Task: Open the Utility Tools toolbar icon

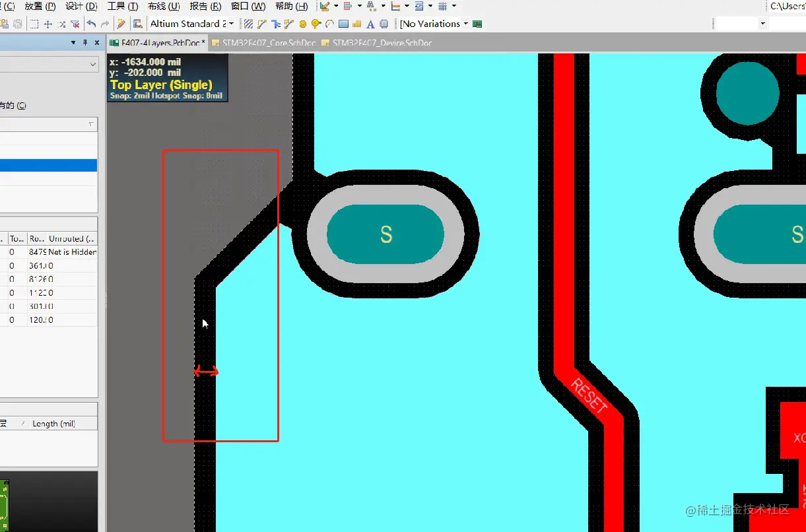Action: 324,6
